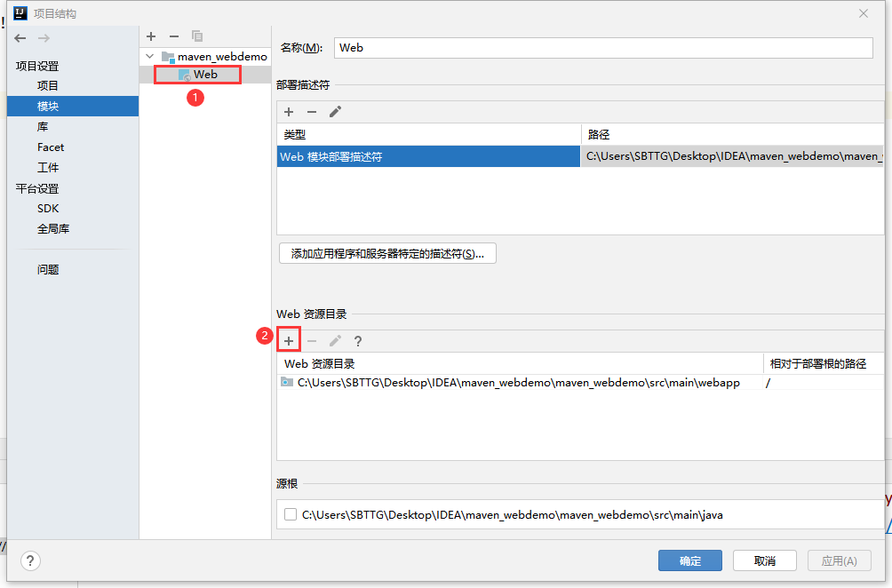Remove the selected deployment descriptor
The image size is (892, 588).
(312, 112)
